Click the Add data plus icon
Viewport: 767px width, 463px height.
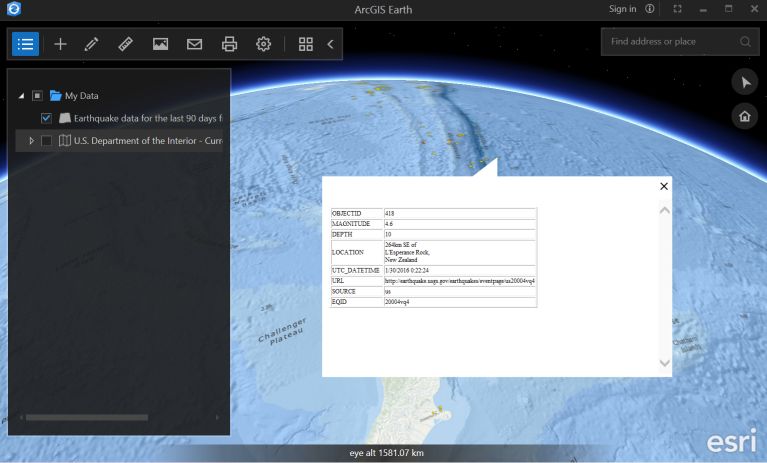[x=60, y=44]
